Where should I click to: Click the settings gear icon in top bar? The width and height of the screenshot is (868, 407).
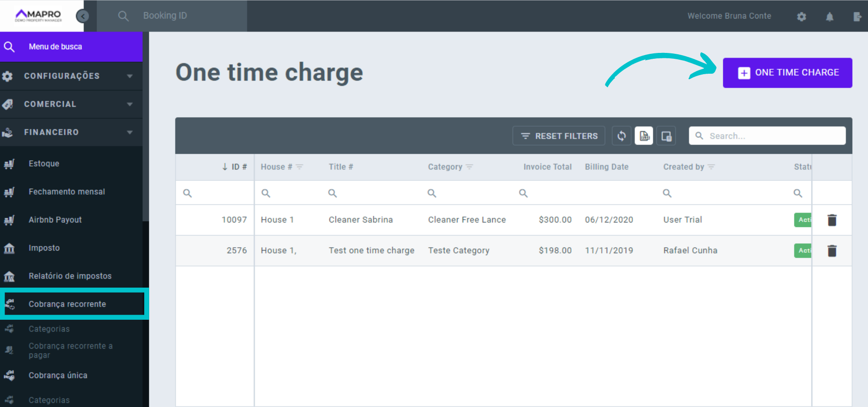tap(802, 17)
